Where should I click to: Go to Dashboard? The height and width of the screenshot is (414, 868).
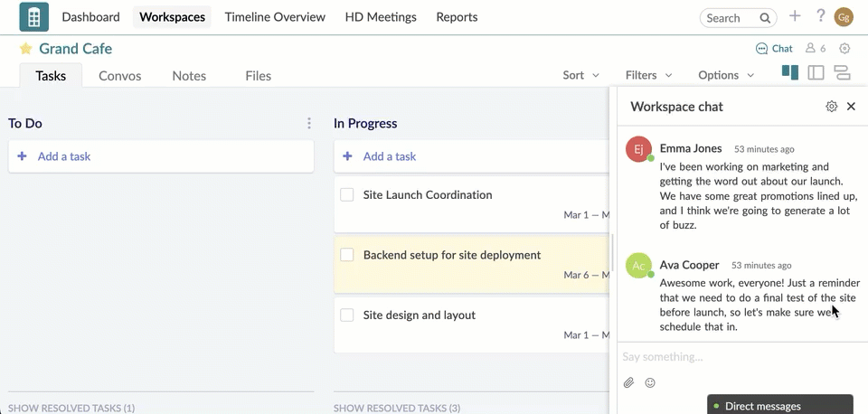[x=90, y=17]
